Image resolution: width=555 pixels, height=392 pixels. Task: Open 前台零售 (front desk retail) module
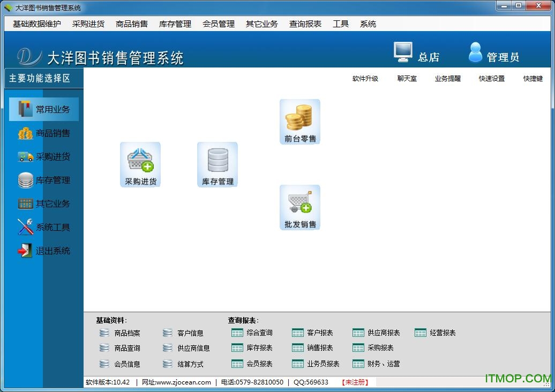pos(299,120)
